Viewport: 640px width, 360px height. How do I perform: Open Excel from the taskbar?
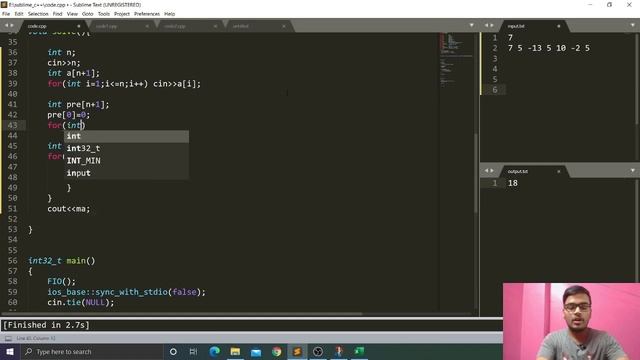click(359, 352)
